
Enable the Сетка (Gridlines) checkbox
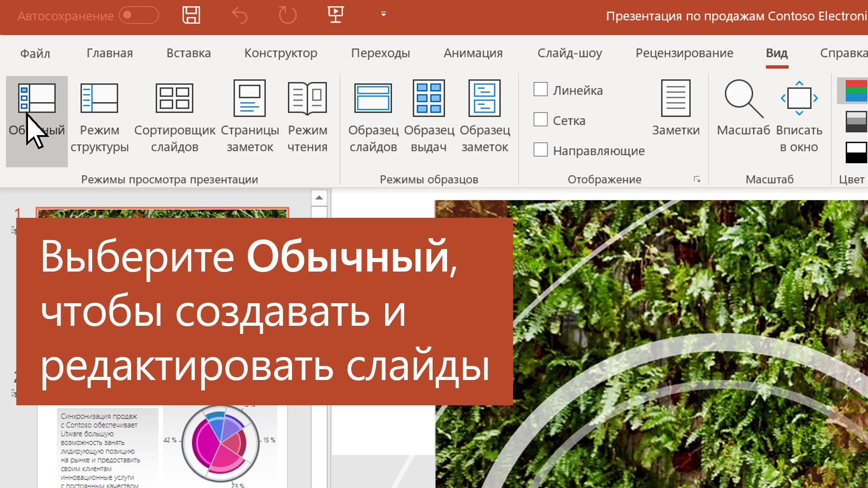click(541, 119)
